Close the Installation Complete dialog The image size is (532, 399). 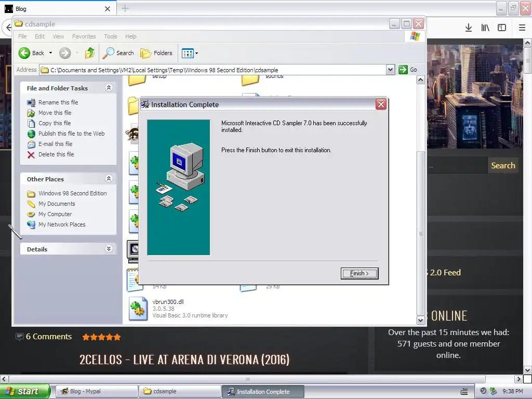381,104
